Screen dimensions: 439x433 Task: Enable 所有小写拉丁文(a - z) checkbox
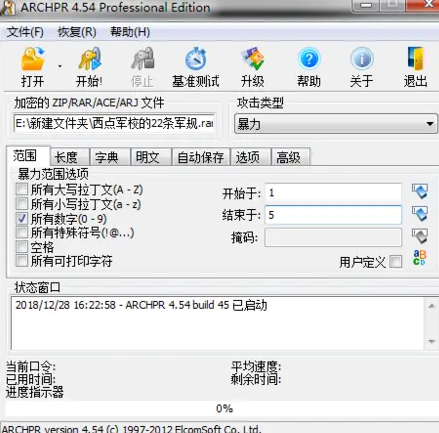pos(22,203)
